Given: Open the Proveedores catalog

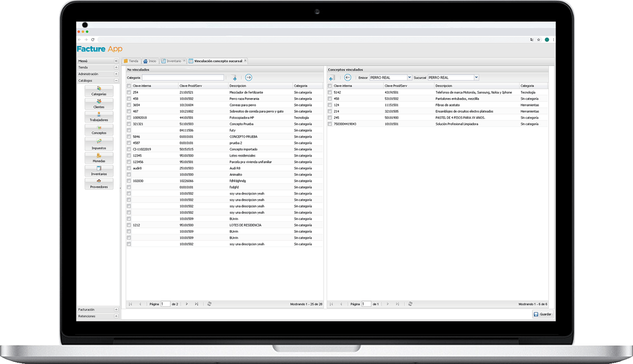Looking at the screenshot, I should [x=99, y=184].
